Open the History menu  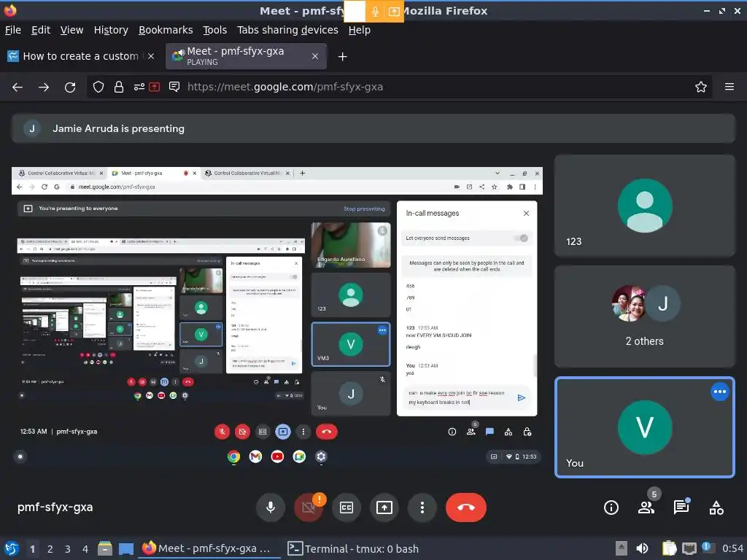[x=111, y=30]
